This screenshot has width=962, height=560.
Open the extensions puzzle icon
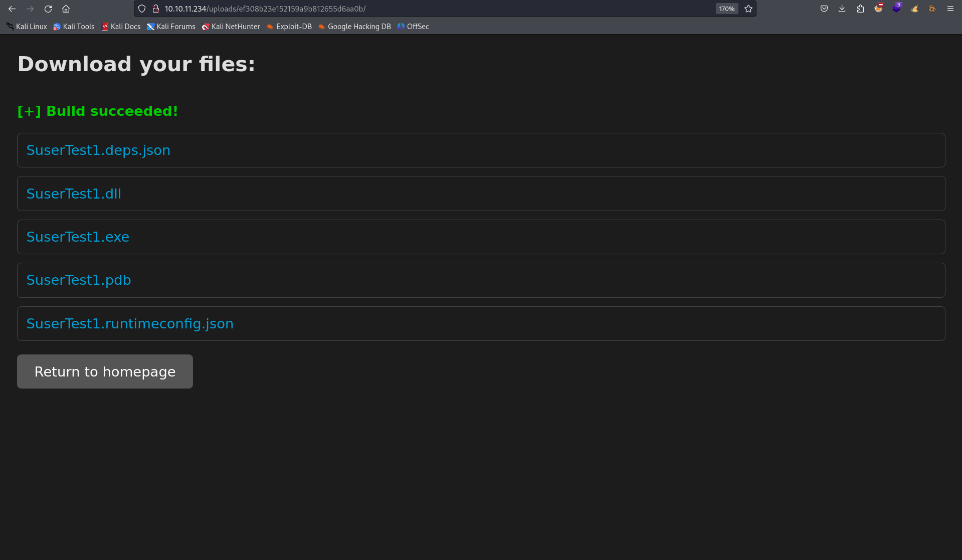pyautogui.click(x=860, y=9)
